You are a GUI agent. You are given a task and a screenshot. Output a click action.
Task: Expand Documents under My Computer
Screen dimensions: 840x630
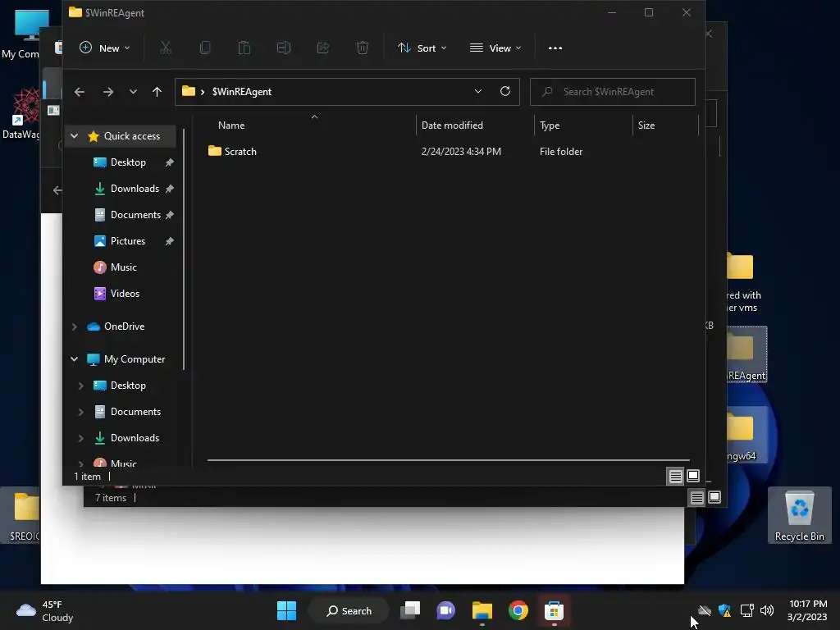tap(81, 412)
